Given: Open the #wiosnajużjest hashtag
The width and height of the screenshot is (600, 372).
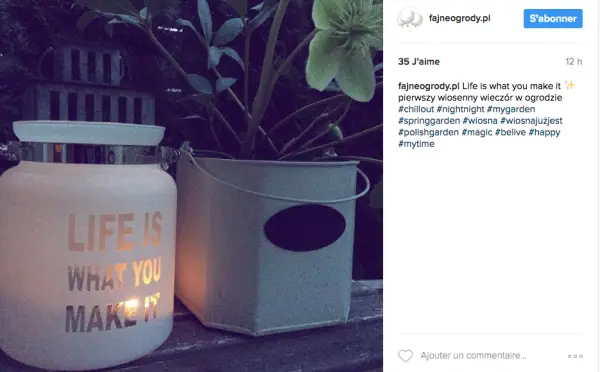Looking at the screenshot, I should [x=531, y=121].
